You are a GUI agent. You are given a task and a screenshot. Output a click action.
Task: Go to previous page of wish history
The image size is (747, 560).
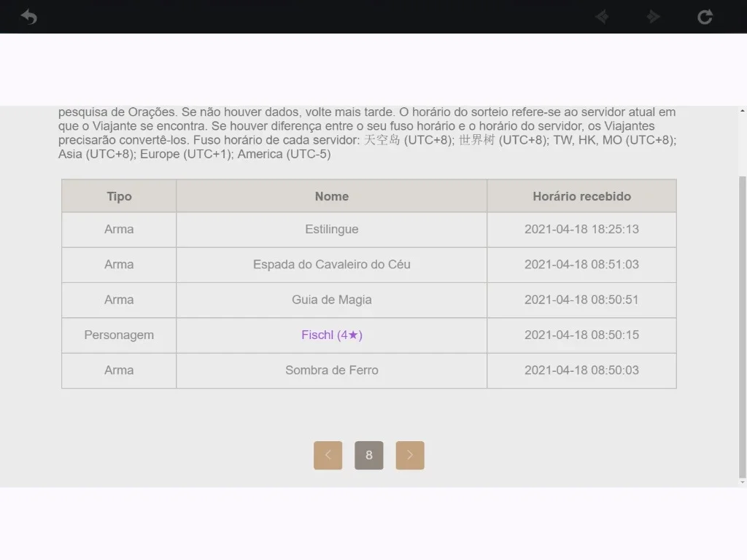pyautogui.click(x=328, y=455)
